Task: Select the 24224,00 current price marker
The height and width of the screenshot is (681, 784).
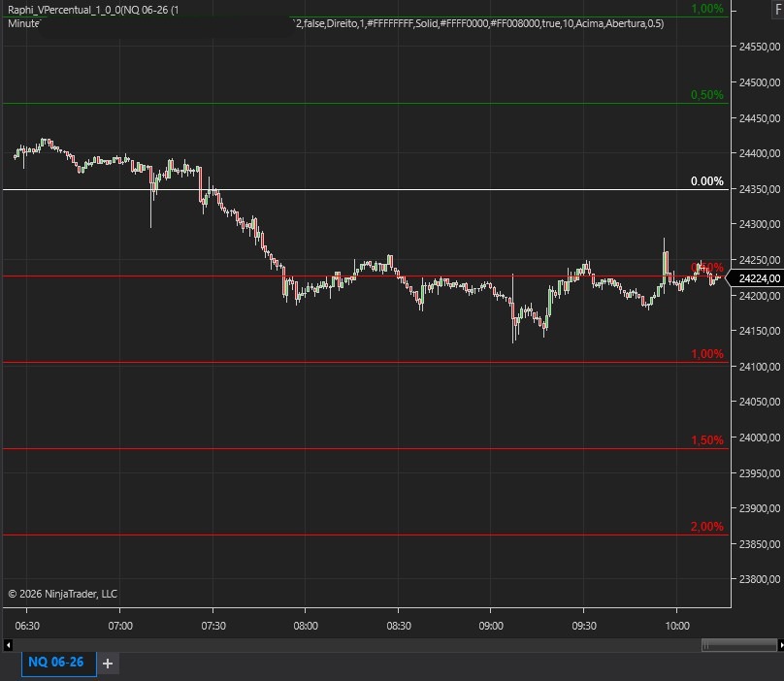Action: pos(760,278)
